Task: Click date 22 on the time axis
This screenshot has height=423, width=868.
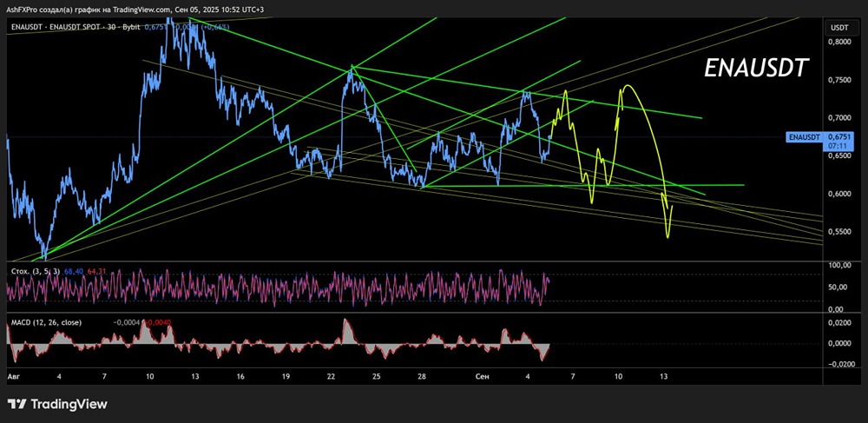Action: tap(331, 376)
